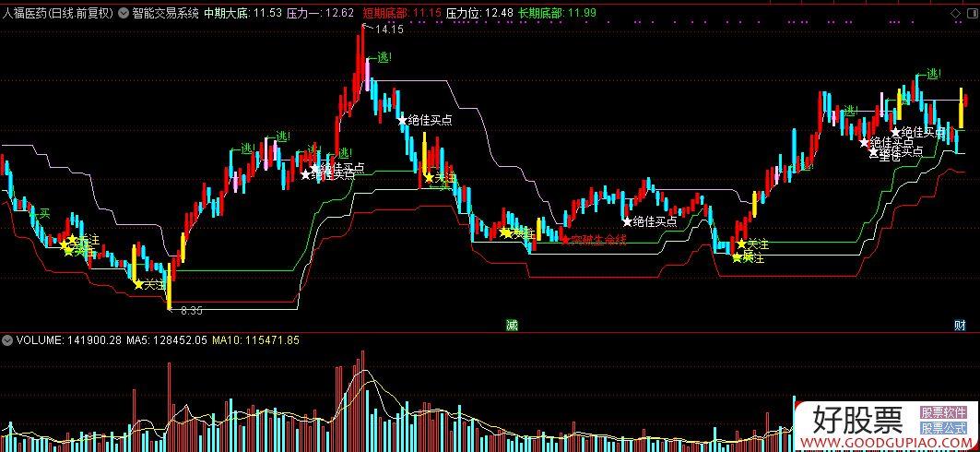Viewport: 980px width, 452px height.
Task: Click the green 逃! signal beside the 14.15 high
Action: 381,57
